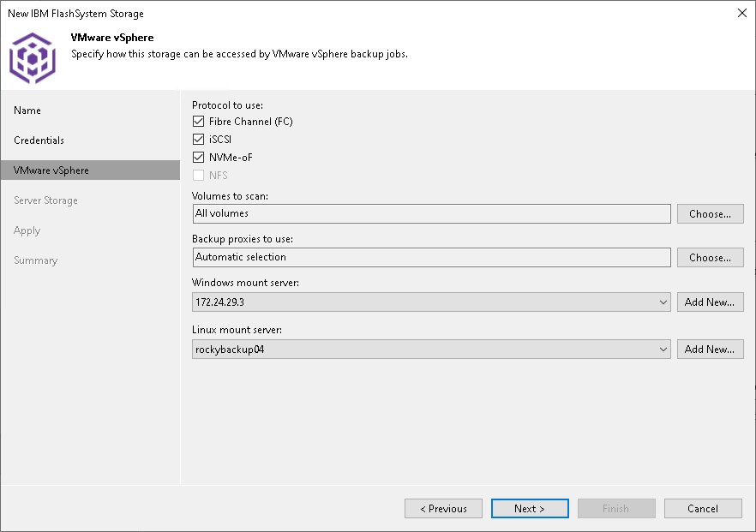Click the All volumes field

click(x=431, y=213)
